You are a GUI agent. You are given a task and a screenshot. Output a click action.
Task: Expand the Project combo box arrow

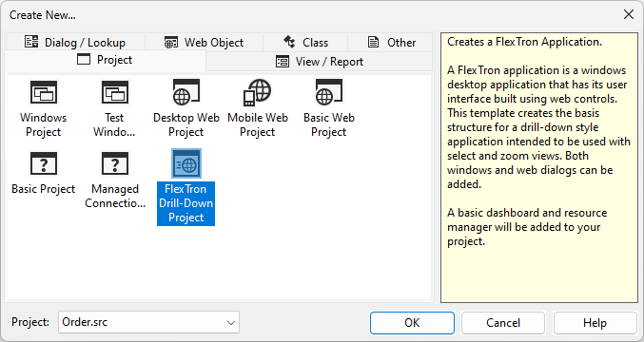tap(231, 323)
